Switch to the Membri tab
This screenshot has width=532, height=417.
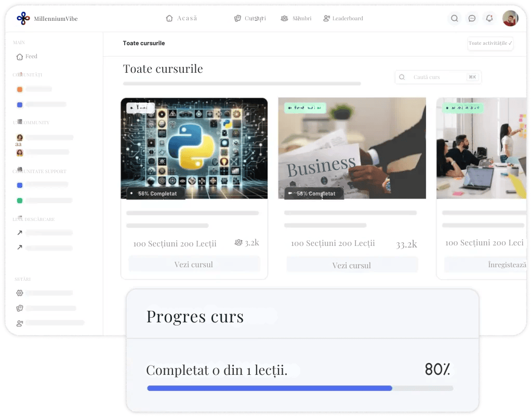(x=296, y=19)
